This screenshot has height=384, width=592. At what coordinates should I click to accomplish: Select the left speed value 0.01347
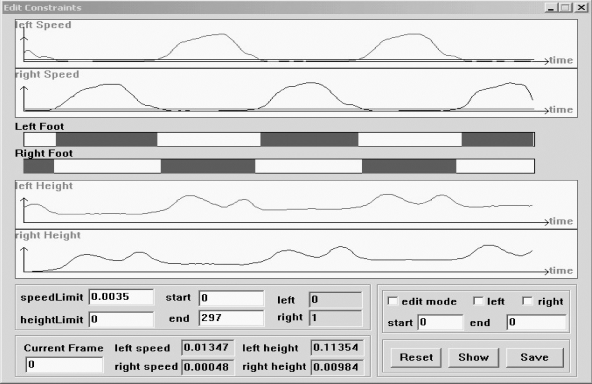point(207,347)
